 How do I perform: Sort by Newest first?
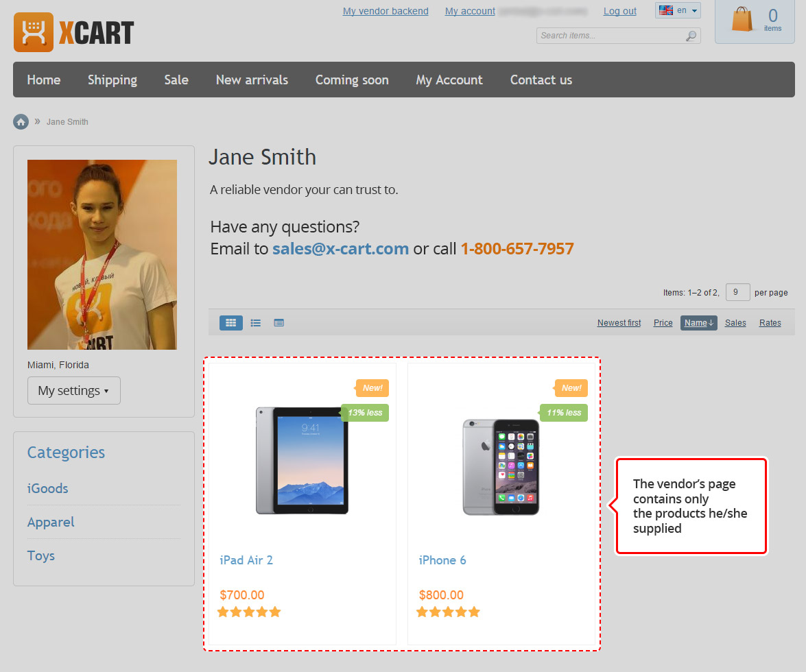coord(619,323)
